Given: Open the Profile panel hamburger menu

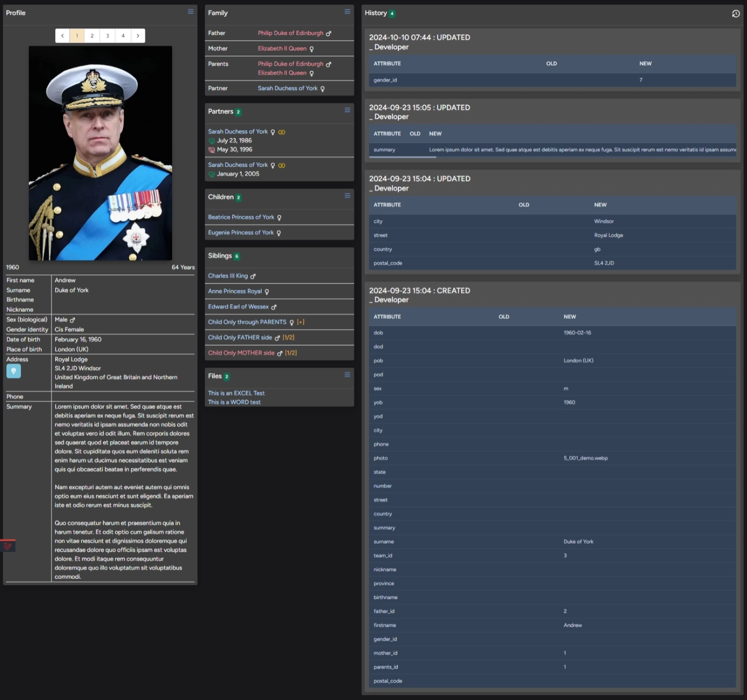Looking at the screenshot, I should (x=190, y=12).
